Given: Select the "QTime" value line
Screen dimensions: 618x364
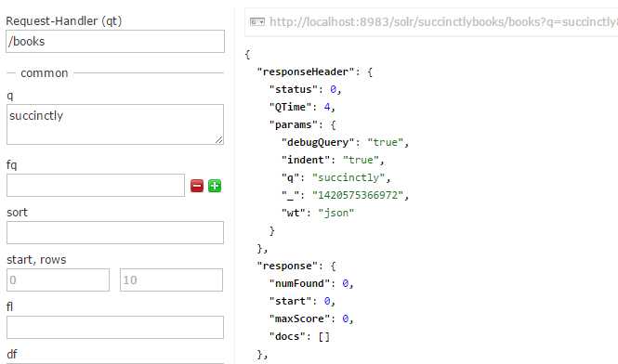Looking at the screenshot, I should click(x=302, y=107).
